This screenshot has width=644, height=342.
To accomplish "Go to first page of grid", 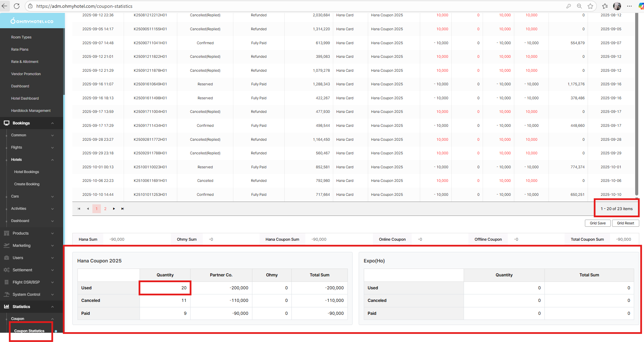I will (x=79, y=209).
